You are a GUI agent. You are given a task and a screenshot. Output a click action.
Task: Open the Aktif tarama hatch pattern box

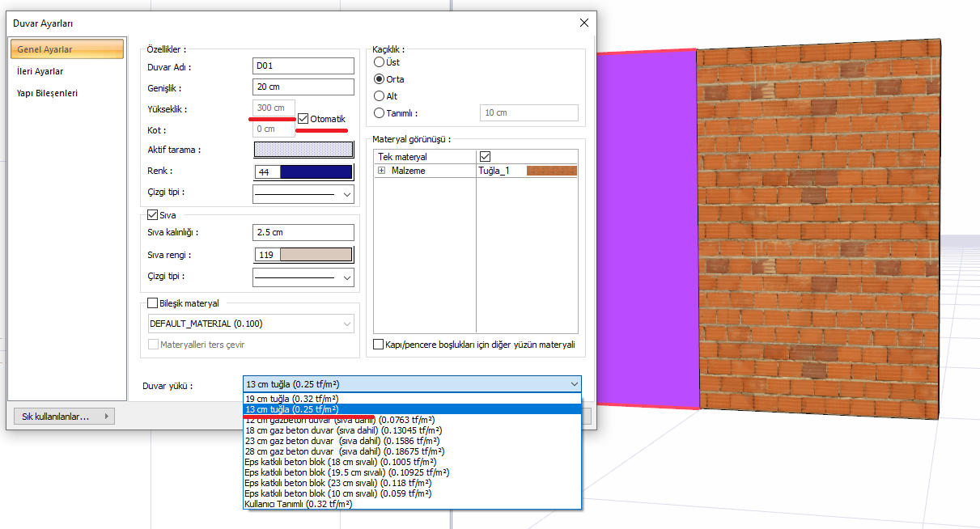303,150
